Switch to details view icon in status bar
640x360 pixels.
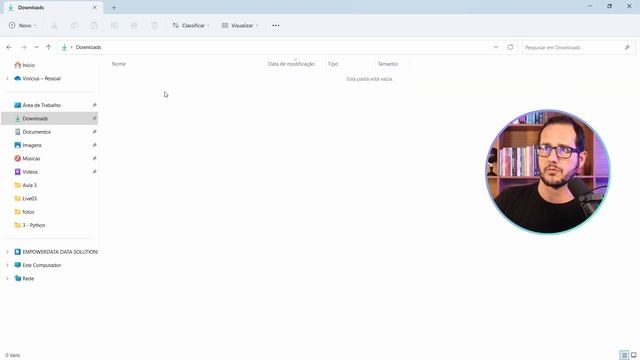tap(624, 355)
